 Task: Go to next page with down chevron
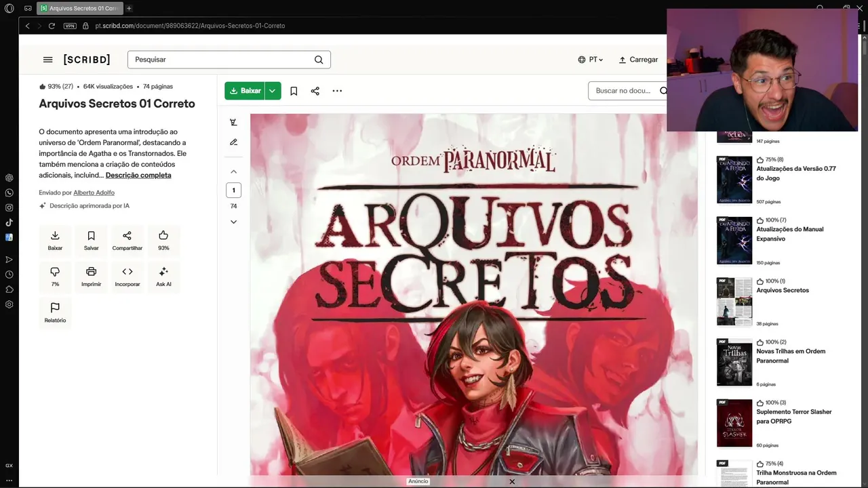233,222
